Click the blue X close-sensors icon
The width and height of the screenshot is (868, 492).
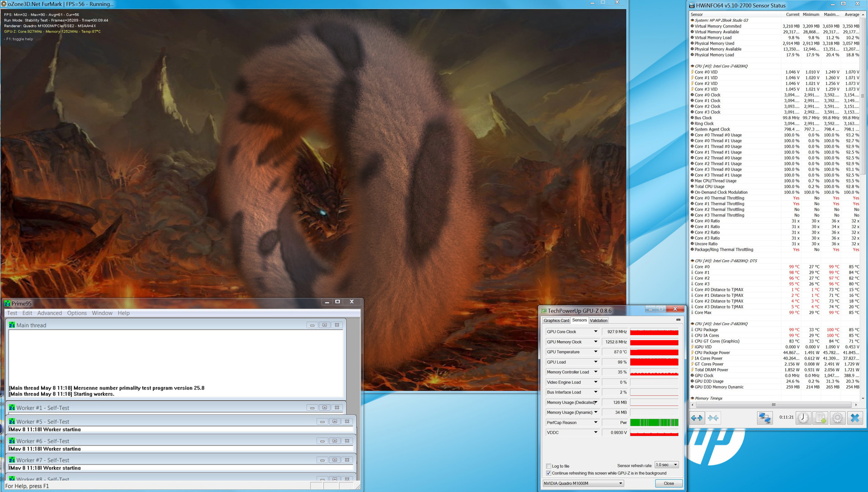pyautogui.click(x=854, y=418)
